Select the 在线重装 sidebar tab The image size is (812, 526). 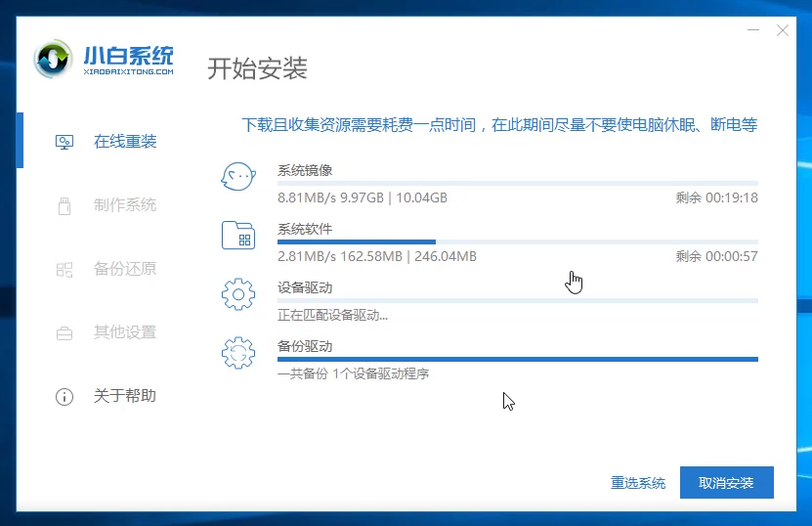click(124, 142)
